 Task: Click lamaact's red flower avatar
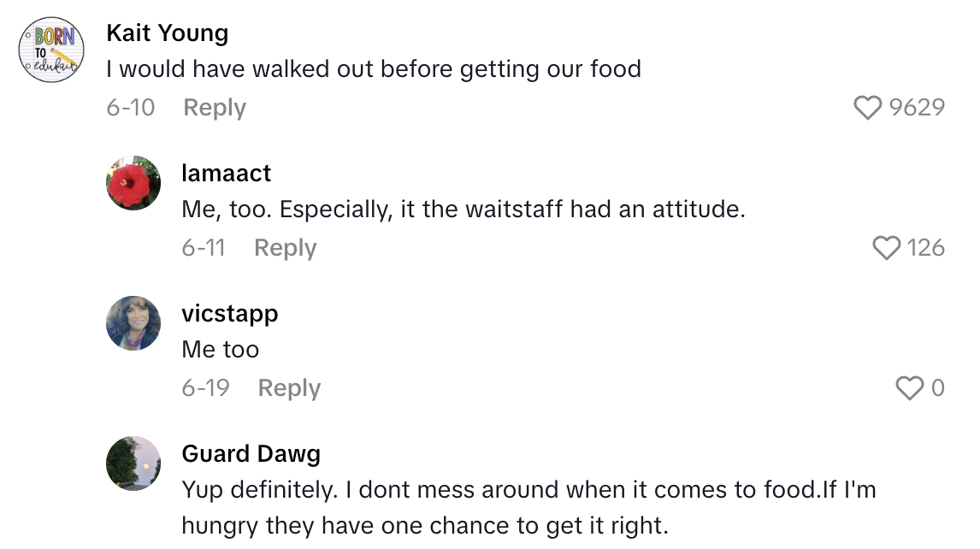133,183
